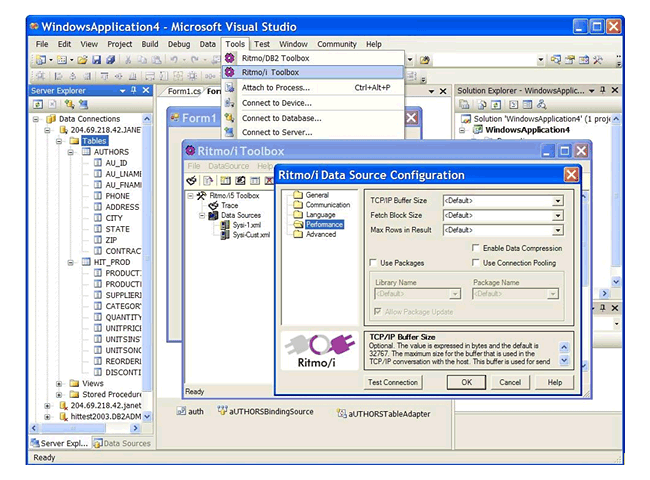
Task: Click Properties icon in Solution Explorer toolbar
Action: (464, 104)
